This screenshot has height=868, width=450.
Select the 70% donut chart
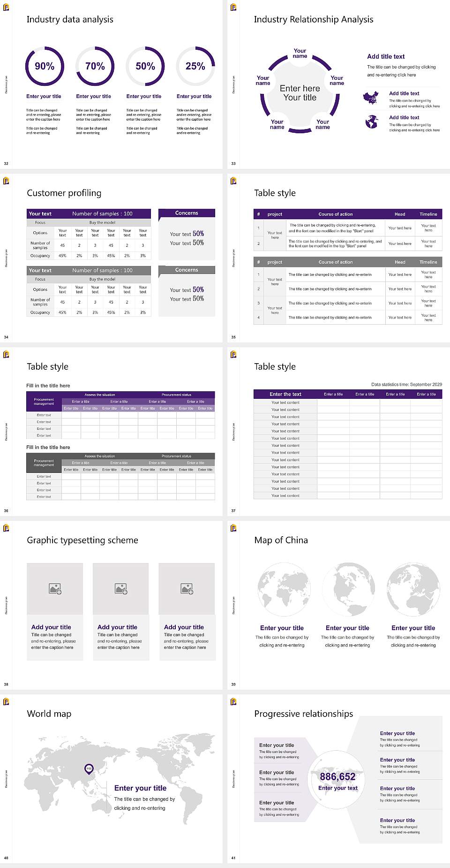click(x=95, y=66)
